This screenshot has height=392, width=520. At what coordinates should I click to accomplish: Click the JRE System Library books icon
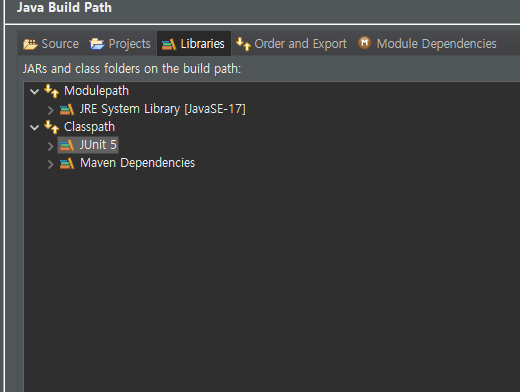(x=67, y=109)
